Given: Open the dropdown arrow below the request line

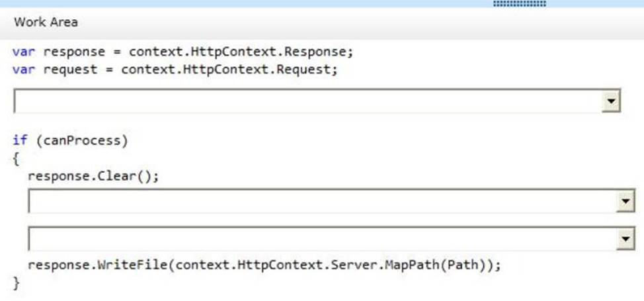Looking at the screenshot, I should (612, 102).
